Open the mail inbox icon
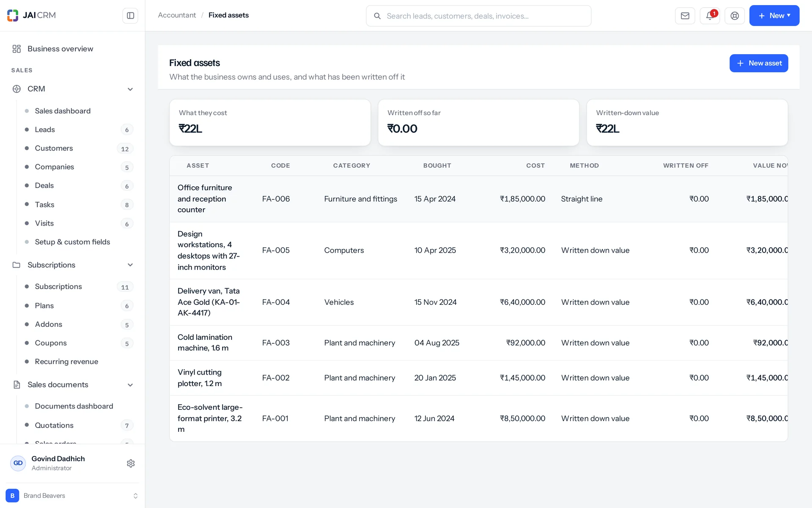 coord(685,16)
